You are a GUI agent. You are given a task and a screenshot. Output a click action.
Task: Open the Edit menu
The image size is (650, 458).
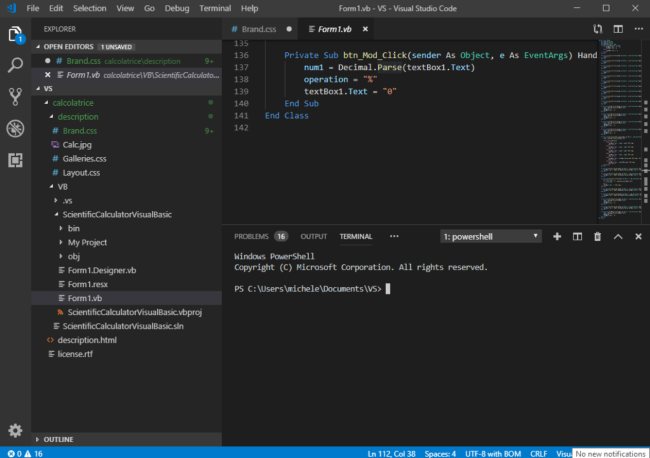56,8
